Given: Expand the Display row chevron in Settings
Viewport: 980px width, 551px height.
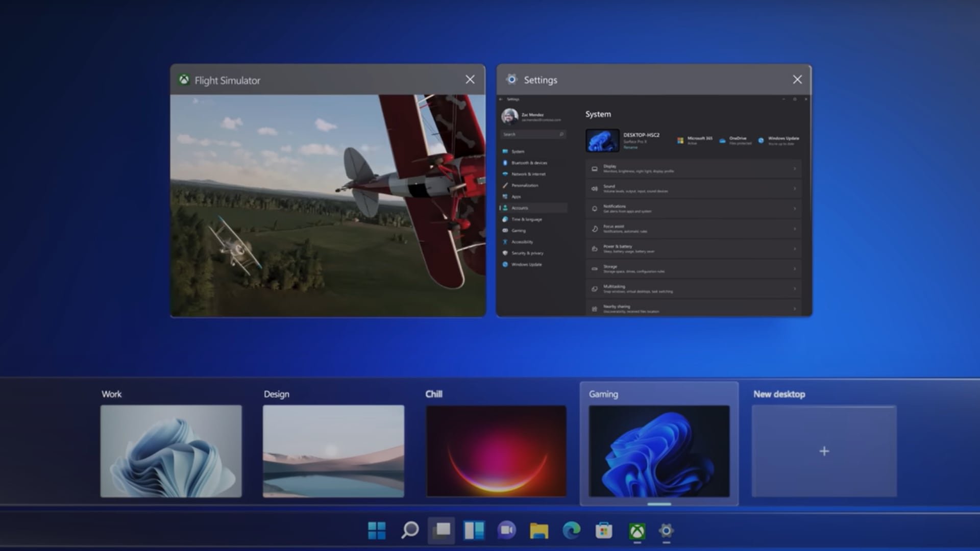Looking at the screenshot, I should coord(794,169).
